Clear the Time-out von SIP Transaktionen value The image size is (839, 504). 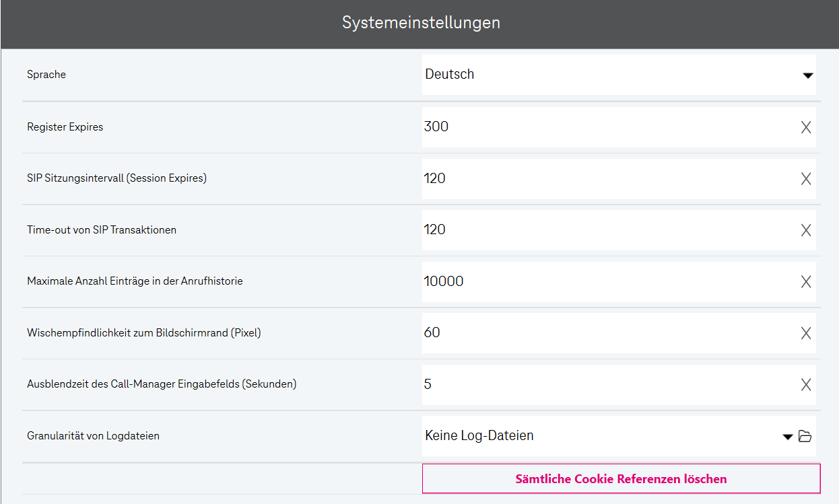(805, 230)
